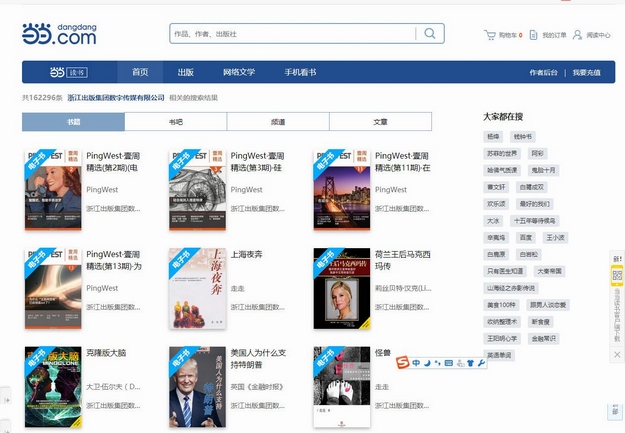Viewport: 625px width, 433px height.
Task: Select the 手机看书 navigation item
Action: (300, 72)
